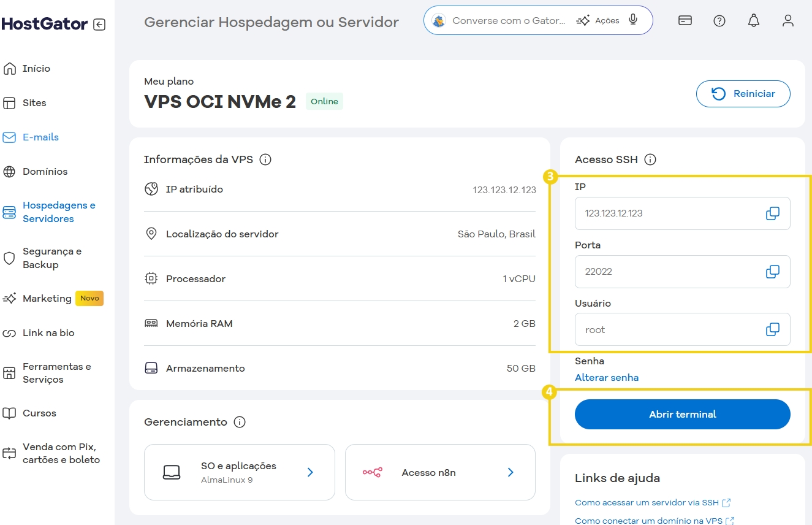The height and width of the screenshot is (525, 812).
Task: Show info tooltip for Acesso SSH
Action: point(650,159)
